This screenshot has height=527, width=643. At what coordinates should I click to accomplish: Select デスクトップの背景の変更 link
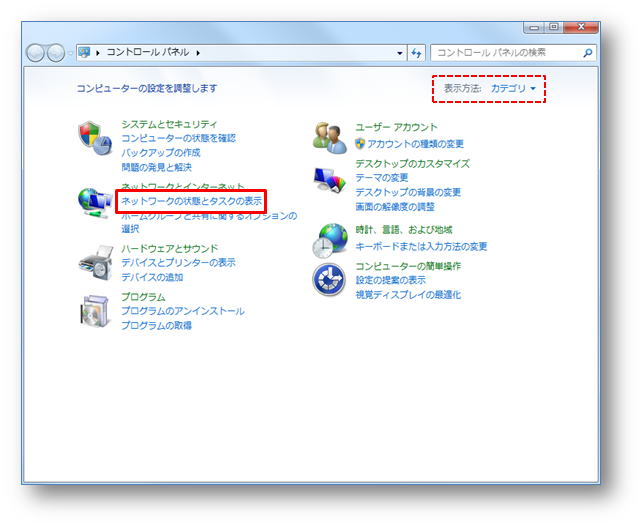pyautogui.click(x=408, y=192)
